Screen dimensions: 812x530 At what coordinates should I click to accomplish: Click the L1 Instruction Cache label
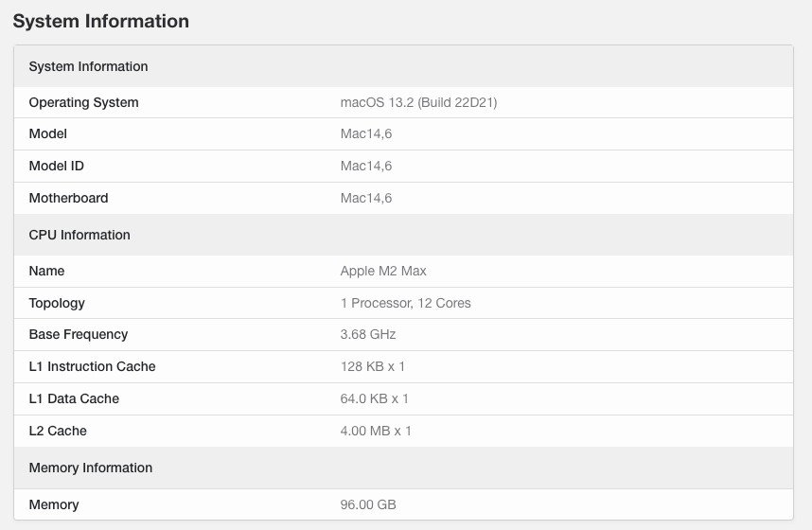(x=92, y=367)
